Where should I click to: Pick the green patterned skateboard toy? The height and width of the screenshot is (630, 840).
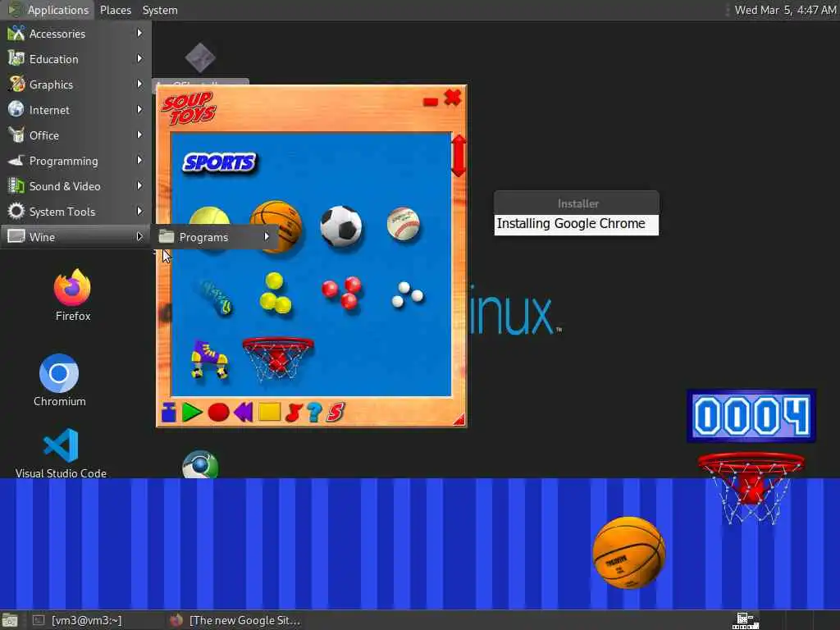pyautogui.click(x=216, y=297)
